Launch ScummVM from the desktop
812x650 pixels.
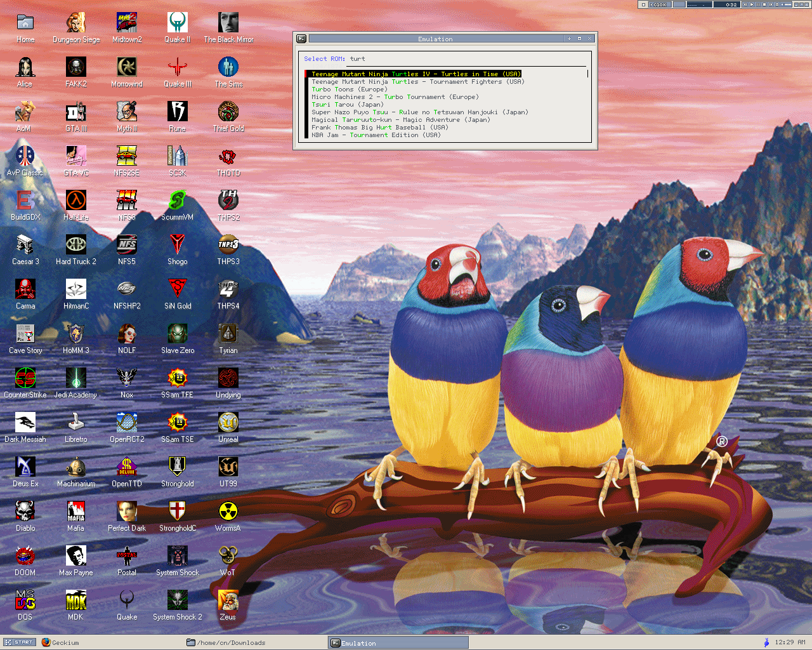tap(178, 204)
